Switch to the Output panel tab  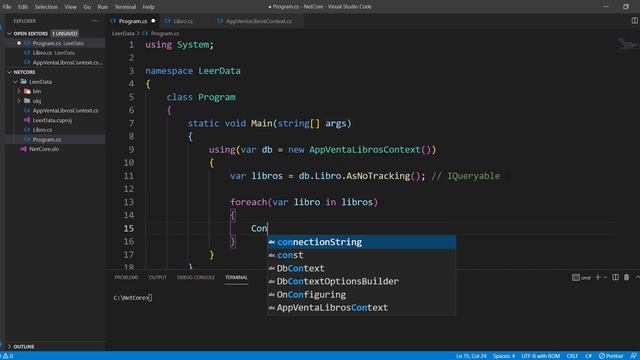point(158,278)
